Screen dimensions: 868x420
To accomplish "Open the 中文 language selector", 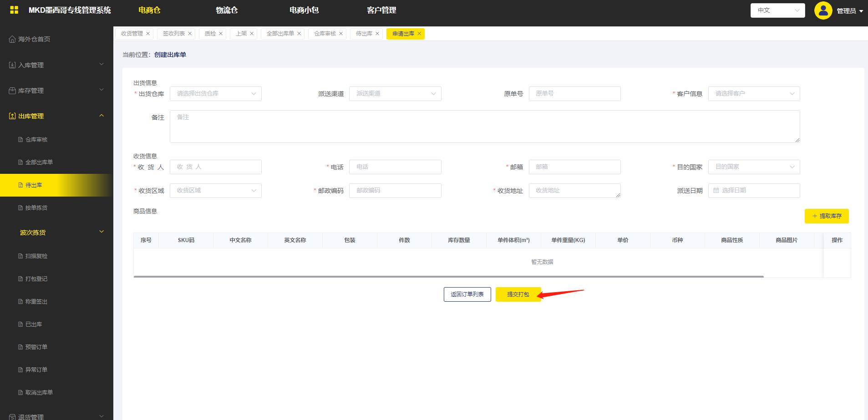I will pyautogui.click(x=777, y=10).
